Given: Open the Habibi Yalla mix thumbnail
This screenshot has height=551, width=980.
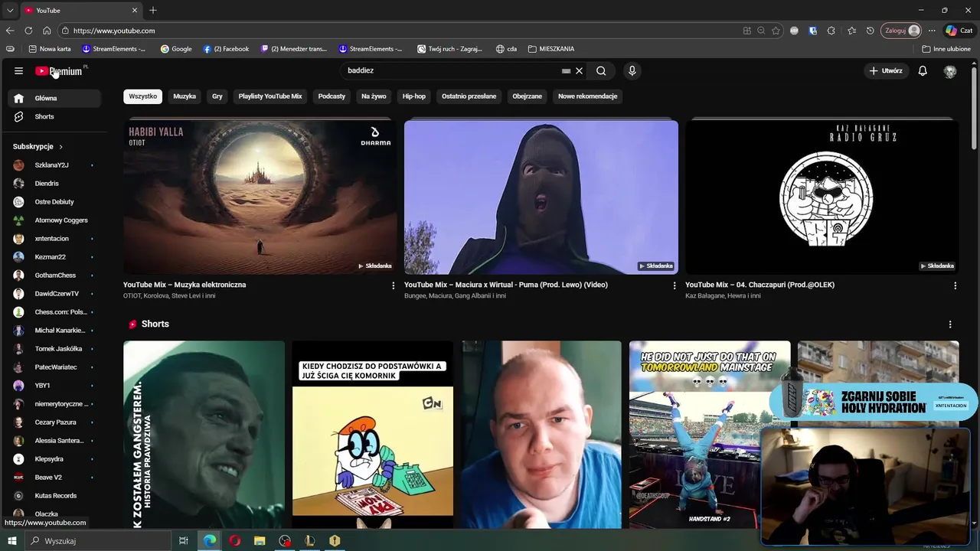Looking at the screenshot, I should [x=260, y=197].
